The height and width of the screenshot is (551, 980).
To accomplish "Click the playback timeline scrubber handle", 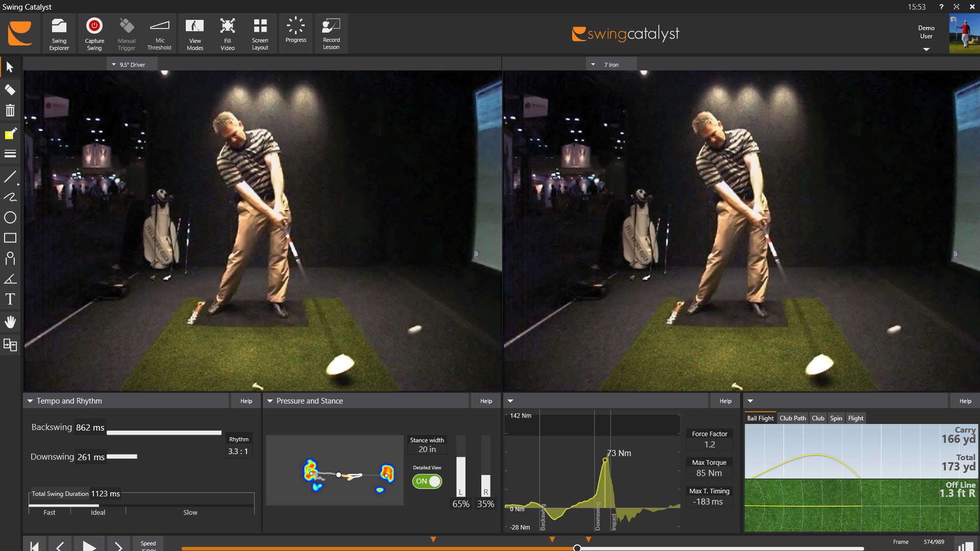I will [x=577, y=548].
